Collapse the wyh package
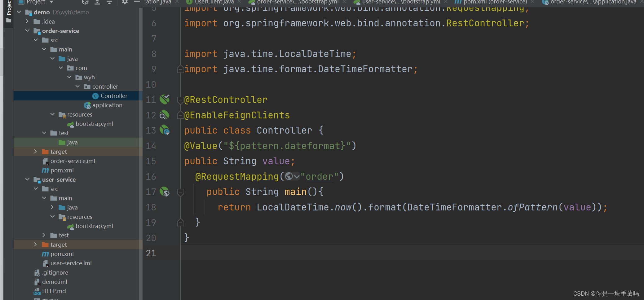Screen dimensions: 644x300 tap(69, 77)
